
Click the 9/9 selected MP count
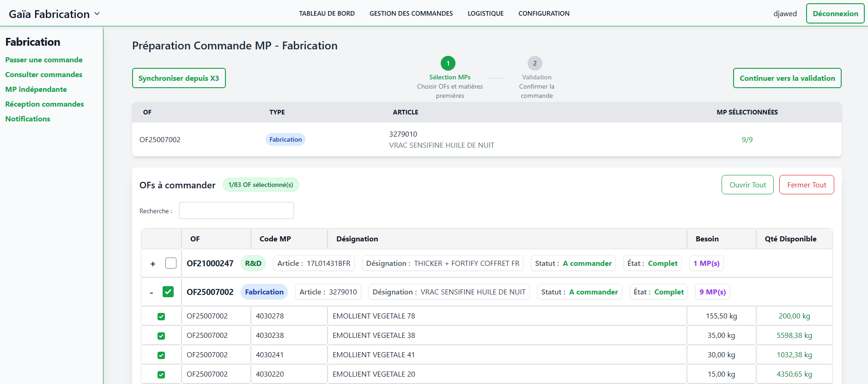[747, 139]
